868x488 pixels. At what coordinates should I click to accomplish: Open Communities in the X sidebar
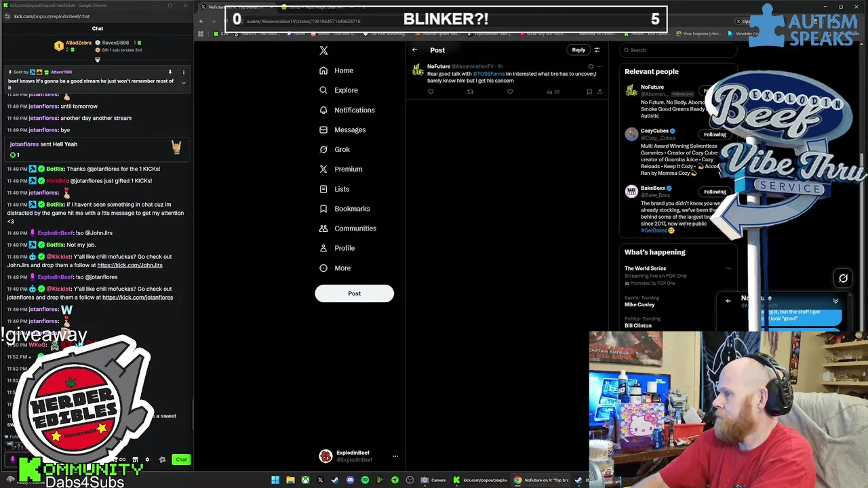347,228
